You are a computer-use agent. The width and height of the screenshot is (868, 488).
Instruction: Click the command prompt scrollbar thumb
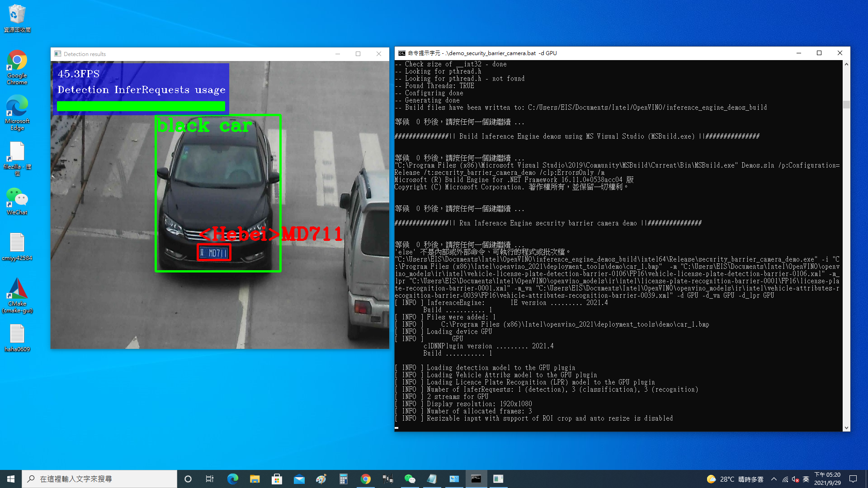tap(846, 104)
